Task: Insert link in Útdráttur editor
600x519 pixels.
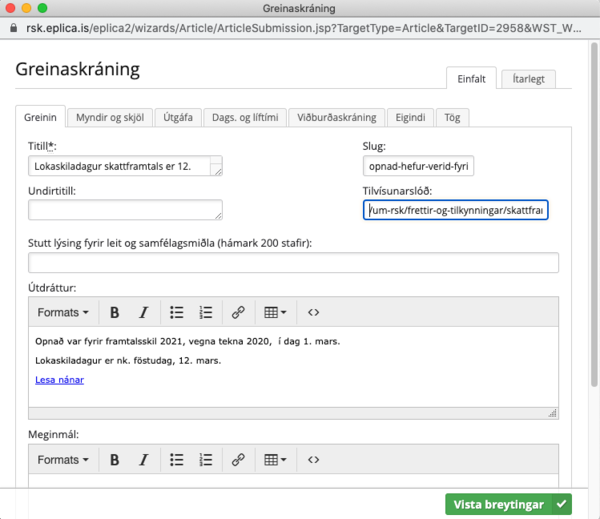Action: click(x=238, y=312)
